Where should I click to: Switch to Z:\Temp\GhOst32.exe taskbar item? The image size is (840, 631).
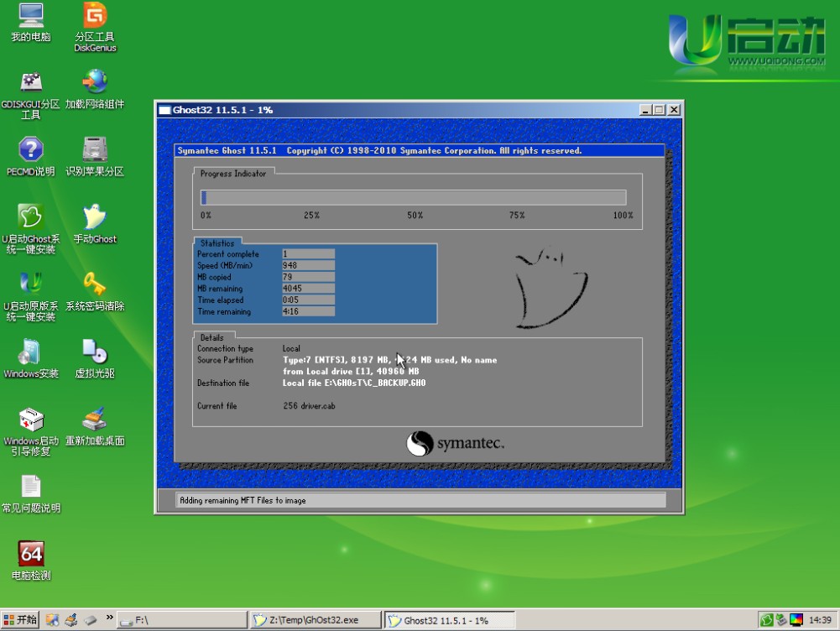tap(315, 620)
